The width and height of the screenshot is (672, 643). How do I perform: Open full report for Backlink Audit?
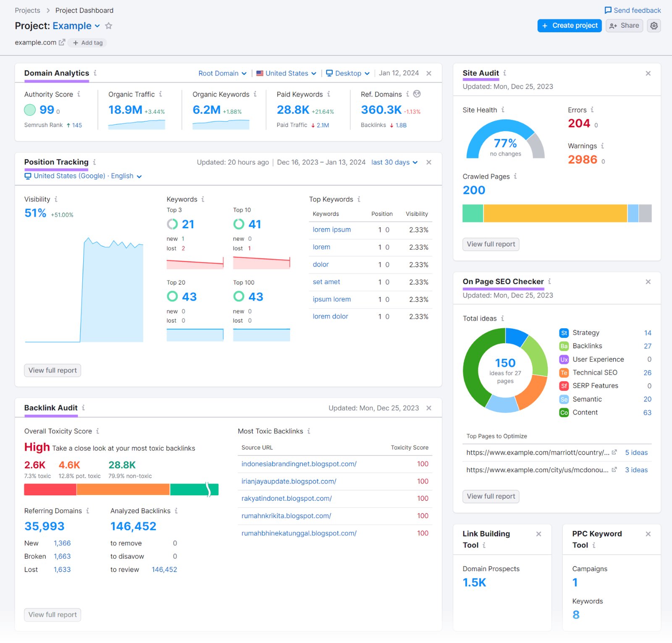[x=52, y=614]
